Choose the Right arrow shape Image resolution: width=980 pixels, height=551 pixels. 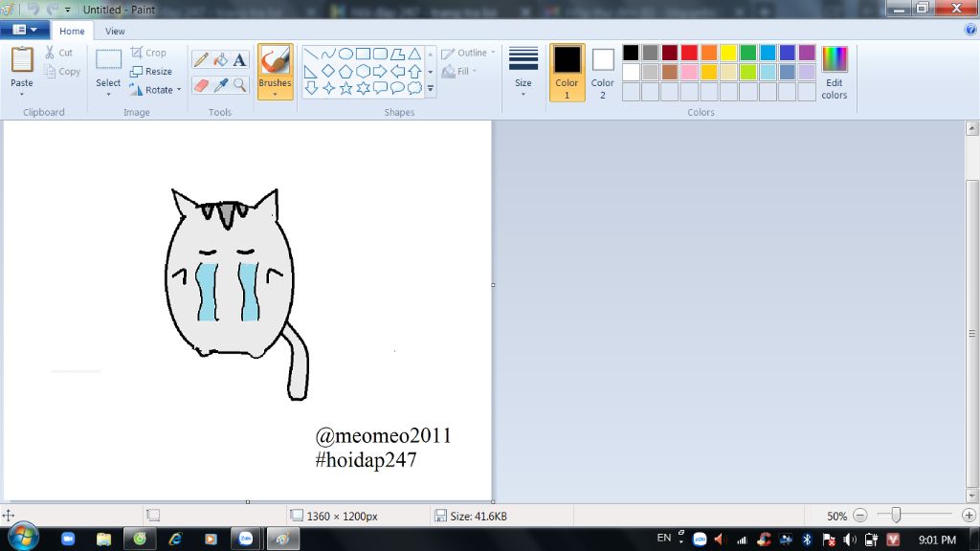tap(379, 71)
